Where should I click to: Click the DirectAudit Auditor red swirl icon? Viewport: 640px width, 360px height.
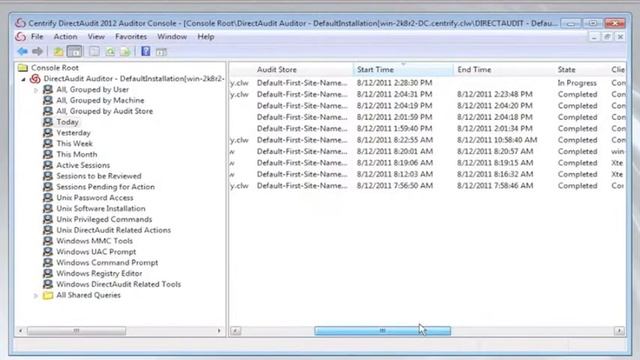click(x=36, y=78)
